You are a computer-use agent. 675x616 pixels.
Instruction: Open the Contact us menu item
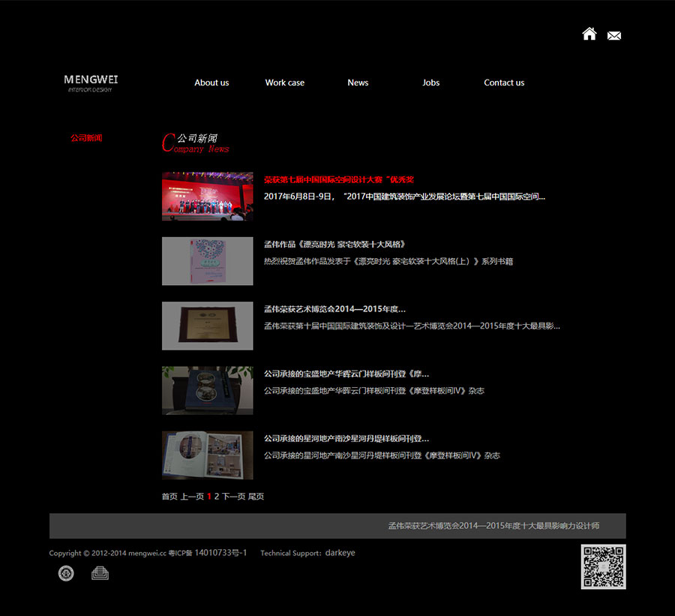click(x=504, y=83)
